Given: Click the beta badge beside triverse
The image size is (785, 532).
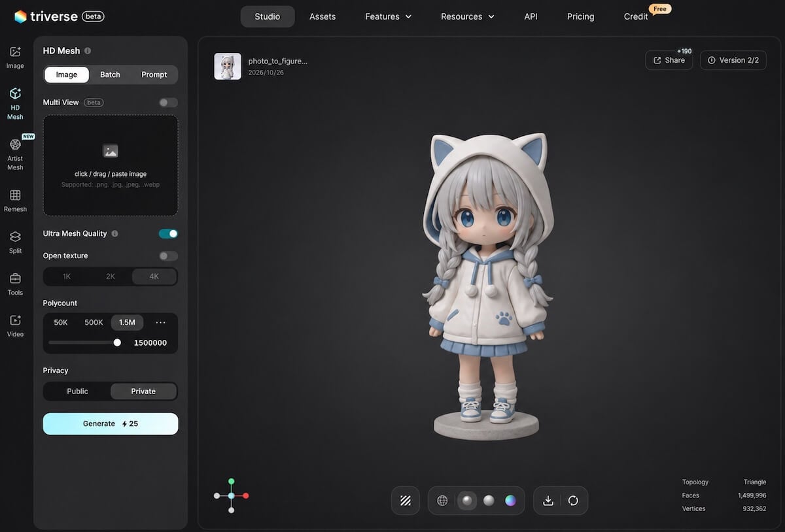Looking at the screenshot, I should click(x=93, y=16).
